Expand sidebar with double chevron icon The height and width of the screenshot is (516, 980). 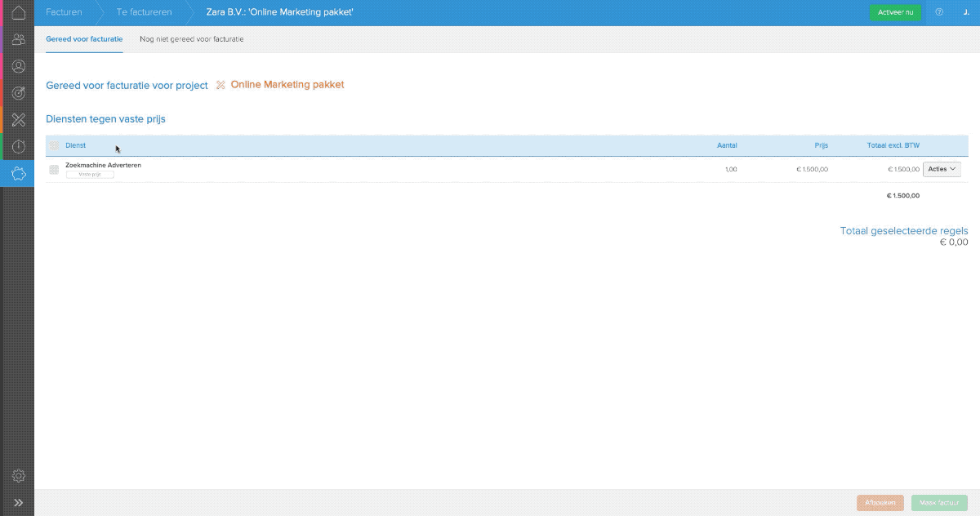point(18,503)
